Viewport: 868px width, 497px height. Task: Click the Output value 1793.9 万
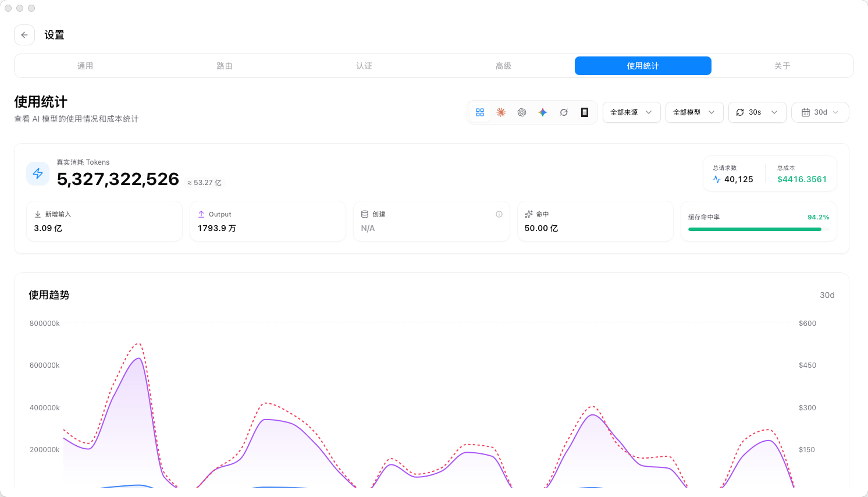click(x=217, y=228)
